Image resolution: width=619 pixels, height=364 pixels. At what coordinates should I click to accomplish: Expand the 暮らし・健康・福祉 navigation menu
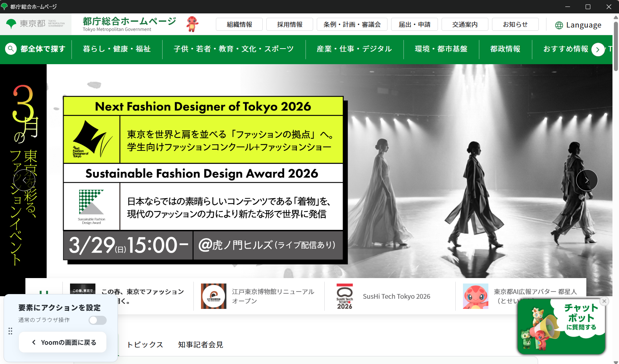click(116, 49)
